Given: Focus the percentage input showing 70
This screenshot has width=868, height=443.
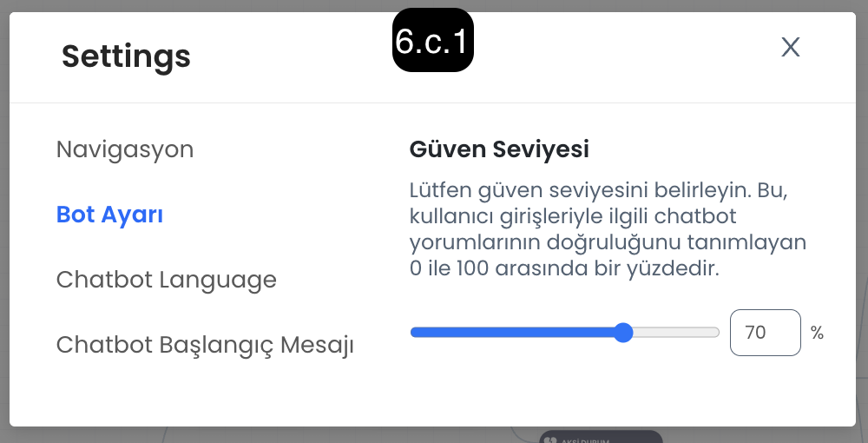Looking at the screenshot, I should 765,332.
